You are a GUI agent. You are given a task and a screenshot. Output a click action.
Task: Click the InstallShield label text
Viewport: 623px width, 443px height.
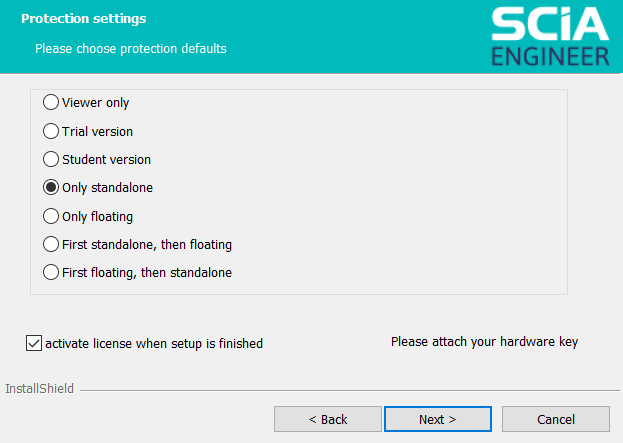coord(39,389)
